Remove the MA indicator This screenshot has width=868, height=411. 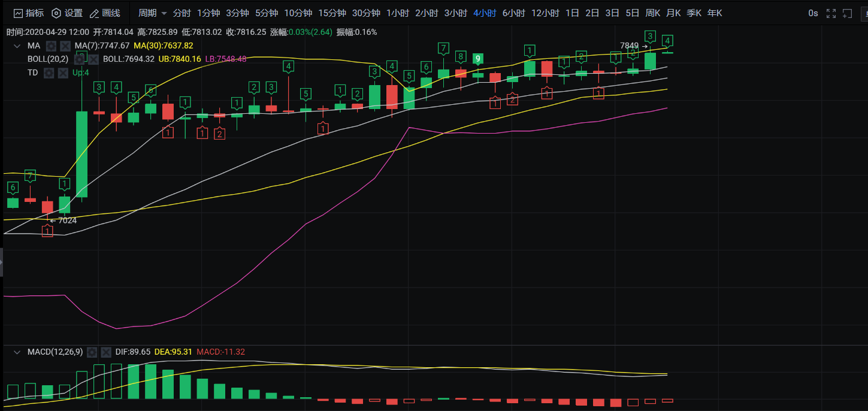[x=65, y=46]
